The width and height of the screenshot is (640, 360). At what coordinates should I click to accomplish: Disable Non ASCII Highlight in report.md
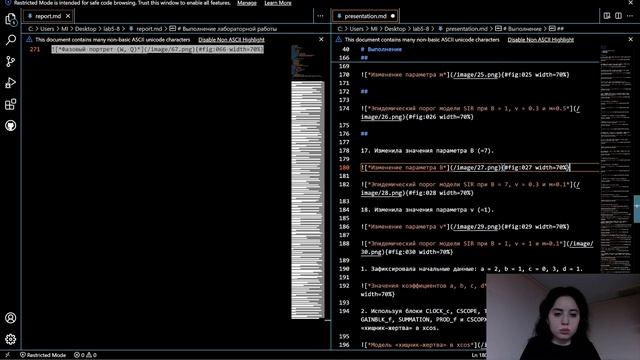pyautogui.click(x=231, y=40)
